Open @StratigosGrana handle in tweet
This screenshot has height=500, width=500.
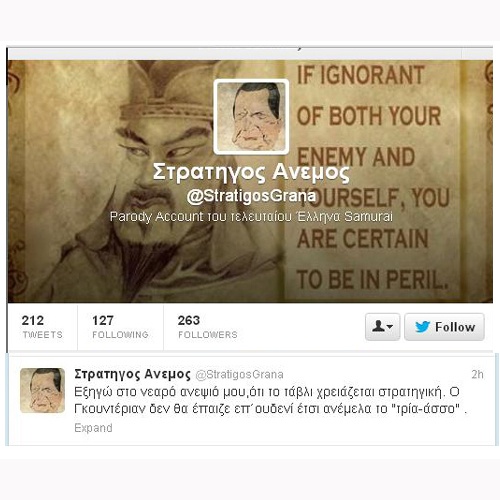[x=239, y=375]
